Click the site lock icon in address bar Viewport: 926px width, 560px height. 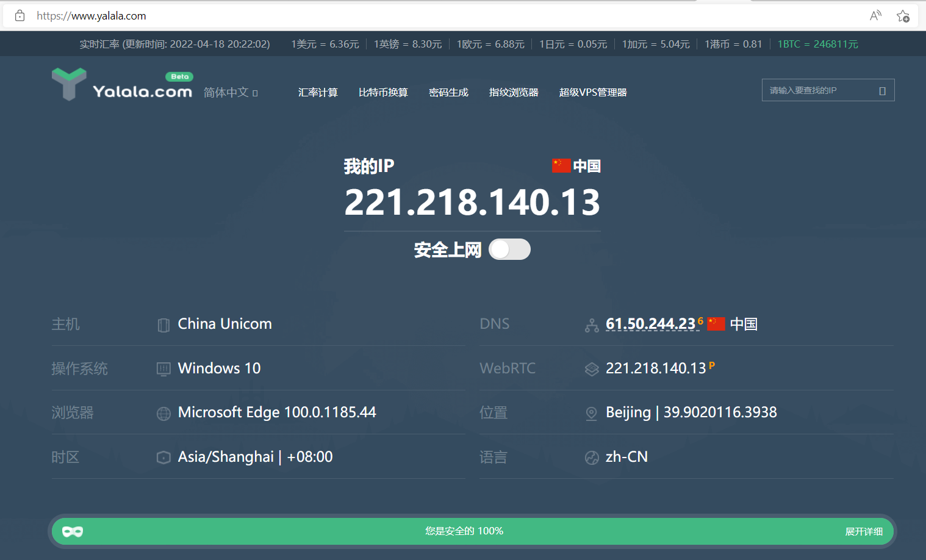click(x=20, y=16)
